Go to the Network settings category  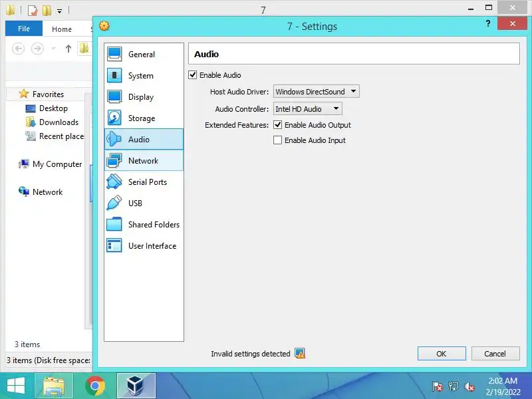tap(144, 160)
